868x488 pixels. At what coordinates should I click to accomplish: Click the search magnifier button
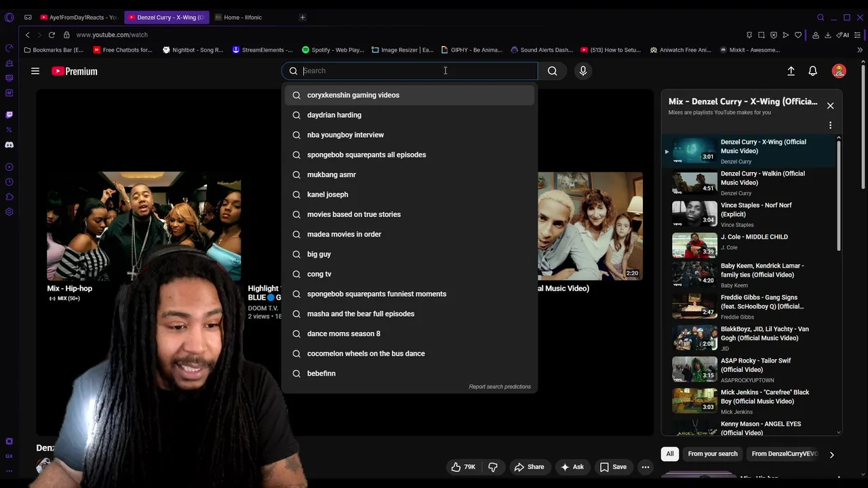pyautogui.click(x=553, y=70)
